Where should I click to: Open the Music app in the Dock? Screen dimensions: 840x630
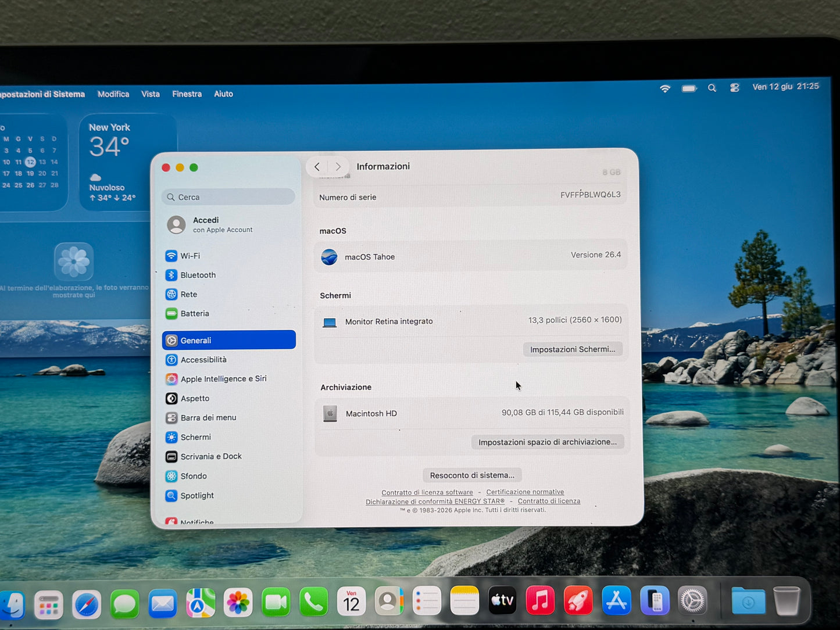tap(540, 600)
